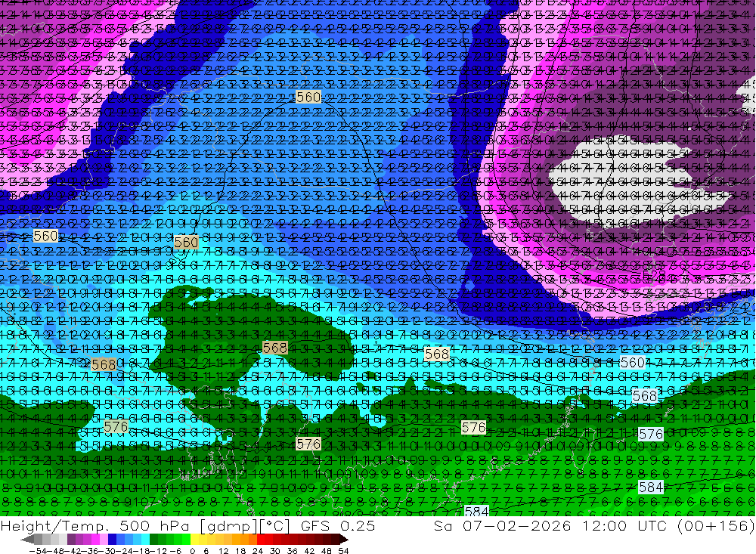Click the 'Sa 07-02-2026' date text
Screen dimensions: 756x554
pyautogui.click(x=502, y=525)
